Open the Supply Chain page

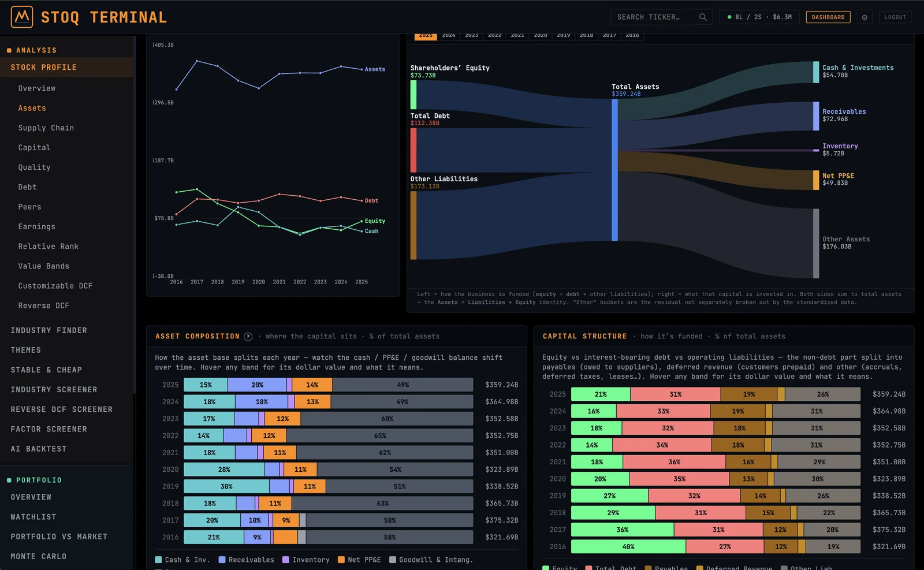[46, 128]
